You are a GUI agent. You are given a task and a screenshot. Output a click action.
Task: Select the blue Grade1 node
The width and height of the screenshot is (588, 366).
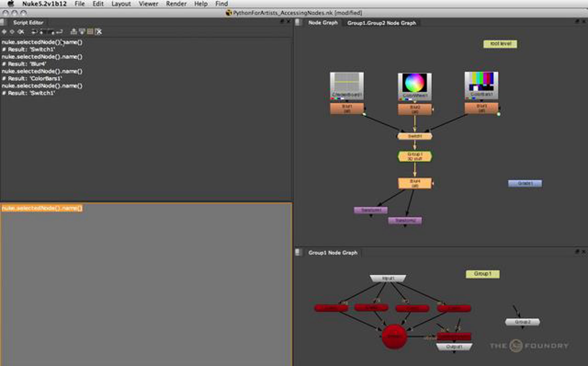tap(525, 183)
